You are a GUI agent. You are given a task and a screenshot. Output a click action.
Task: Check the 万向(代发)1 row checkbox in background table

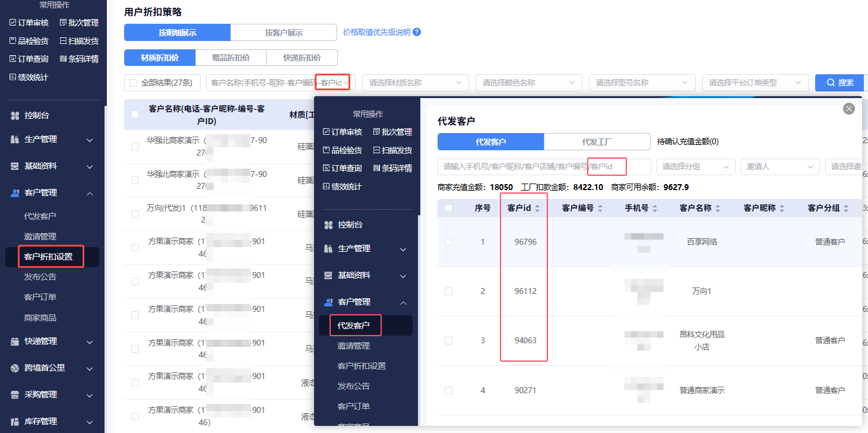pos(135,214)
